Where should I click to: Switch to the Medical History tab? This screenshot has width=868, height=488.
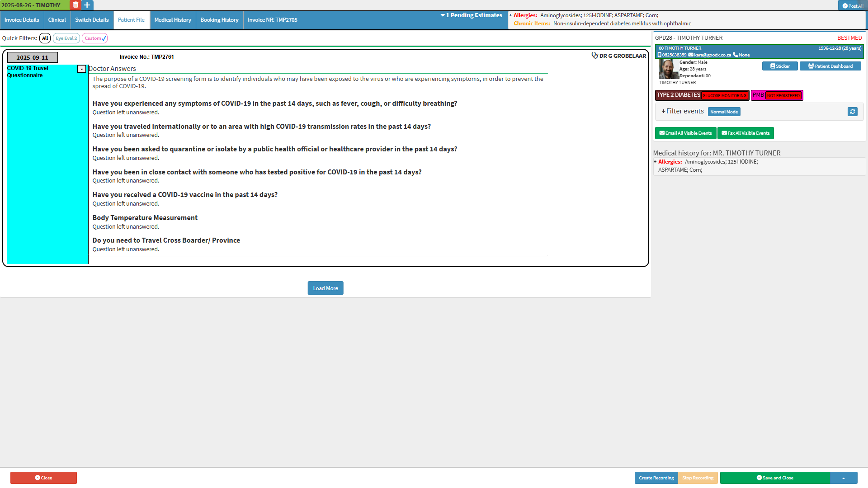173,20
